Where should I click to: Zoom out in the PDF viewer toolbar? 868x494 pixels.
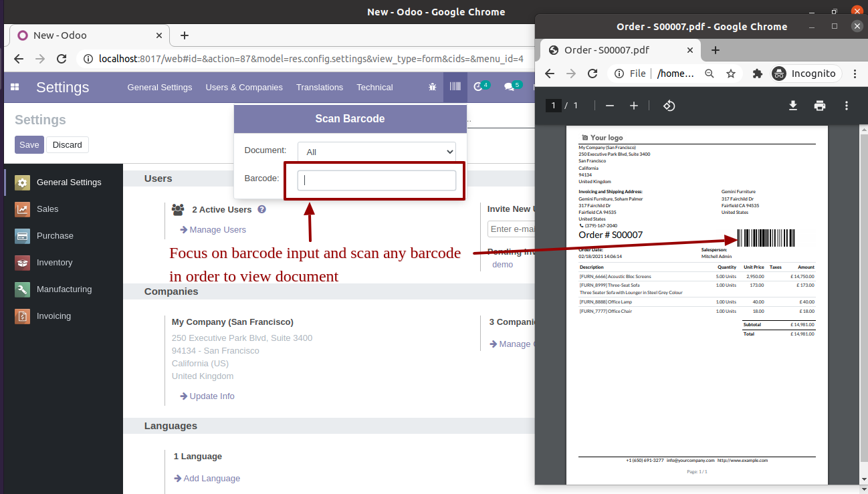coord(609,106)
